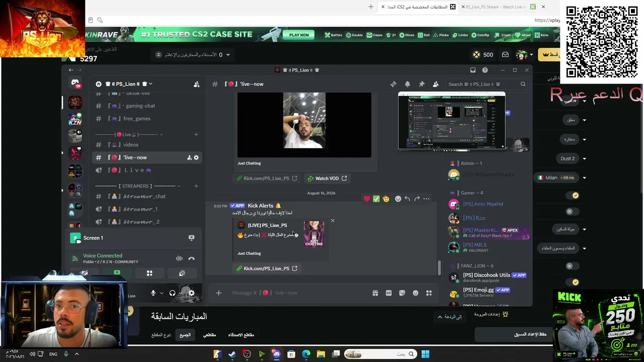This screenshot has height=362, width=644.
Task: Open Discord help question mark icon
Action: click(x=485, y=70)
